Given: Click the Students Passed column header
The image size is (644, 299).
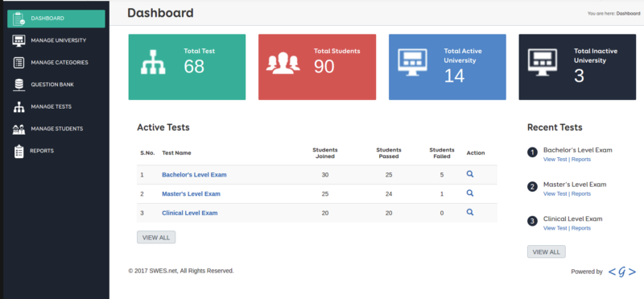Looking at the screenshot, I should [x=389, y=153].
